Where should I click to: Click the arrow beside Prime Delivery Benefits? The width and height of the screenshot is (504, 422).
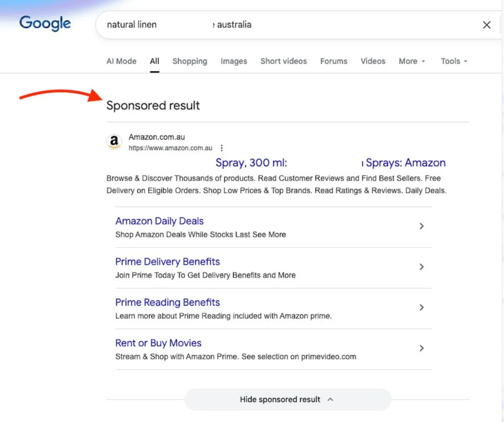pos(421,266)
